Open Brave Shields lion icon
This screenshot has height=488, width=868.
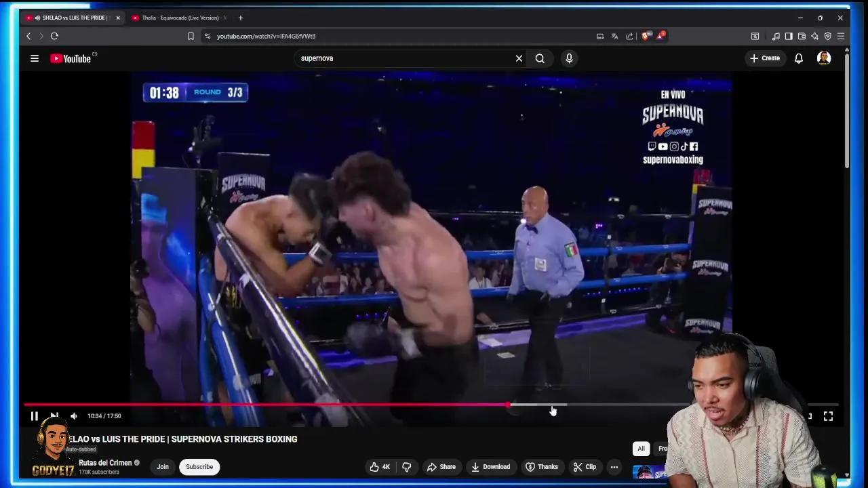pyautogui.click(x=646, y=36)
